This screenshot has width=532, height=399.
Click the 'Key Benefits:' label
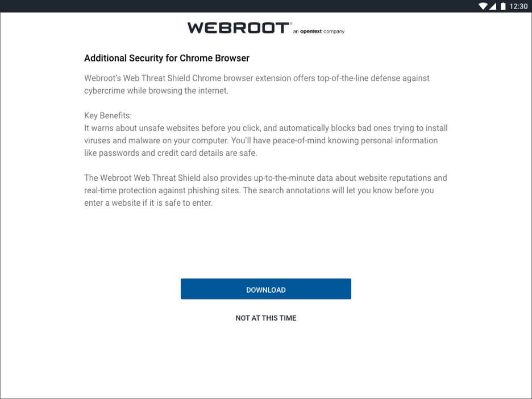(x=108, y=115)
